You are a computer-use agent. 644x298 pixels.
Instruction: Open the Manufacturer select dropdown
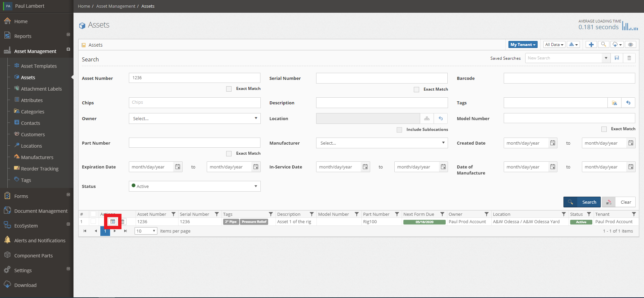[x=382, y=143]
